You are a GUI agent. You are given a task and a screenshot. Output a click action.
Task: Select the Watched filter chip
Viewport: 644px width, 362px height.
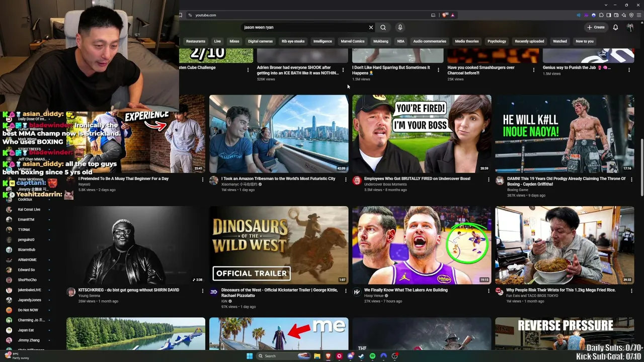(x=560, y=41)
